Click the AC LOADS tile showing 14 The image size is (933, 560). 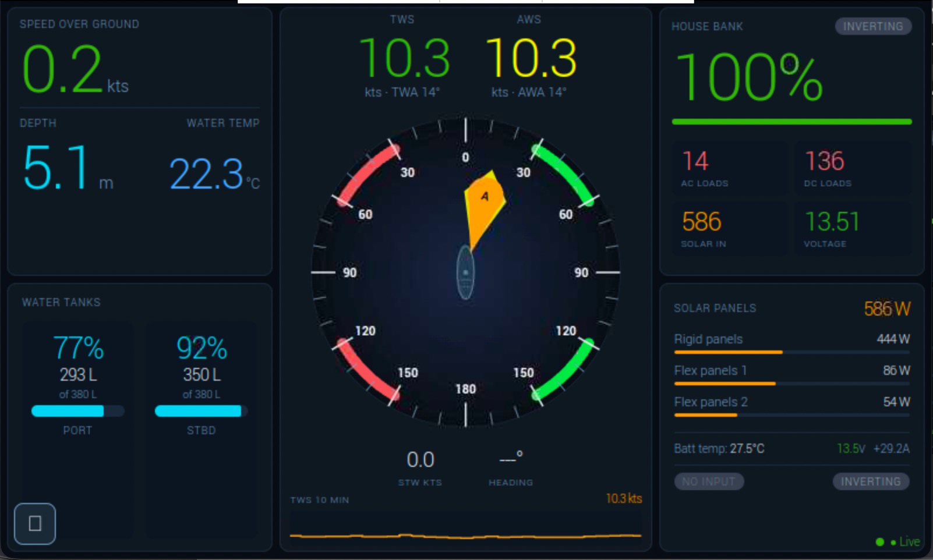730,168
